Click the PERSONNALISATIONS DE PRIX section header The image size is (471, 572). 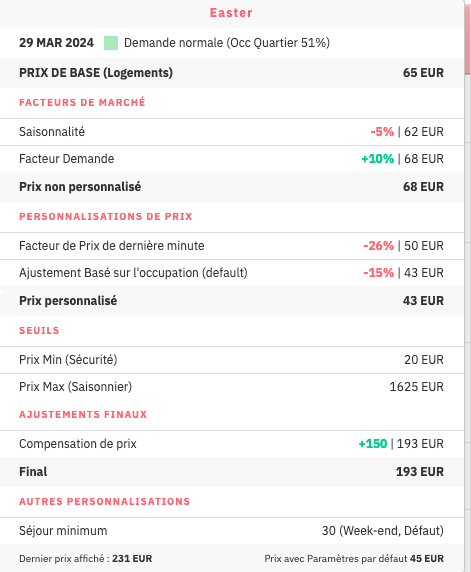(105, 216)
